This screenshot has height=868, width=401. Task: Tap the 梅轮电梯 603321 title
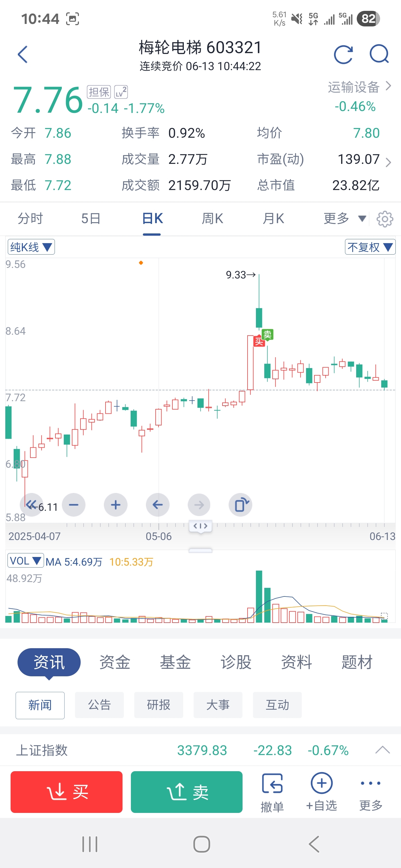200,47
